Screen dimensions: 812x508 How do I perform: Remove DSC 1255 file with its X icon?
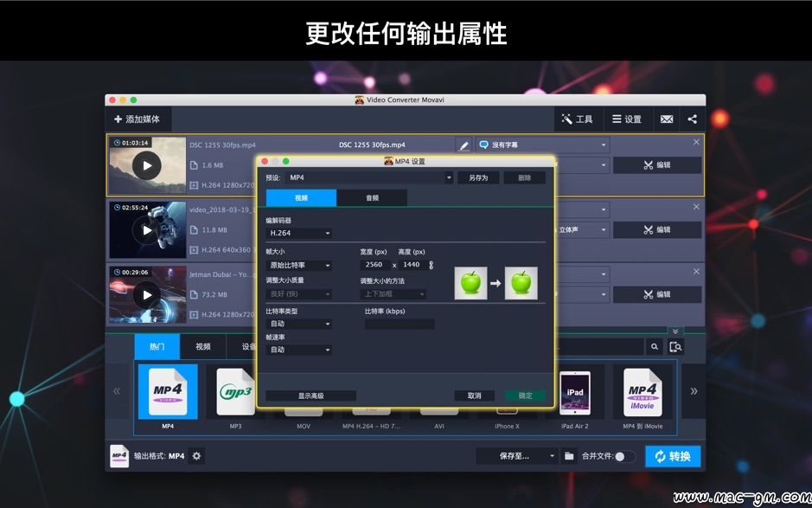(696, 142)
